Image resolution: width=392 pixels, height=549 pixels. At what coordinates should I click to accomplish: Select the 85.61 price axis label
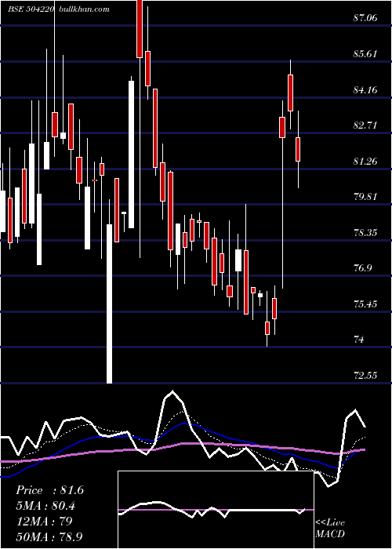point(365,53)
